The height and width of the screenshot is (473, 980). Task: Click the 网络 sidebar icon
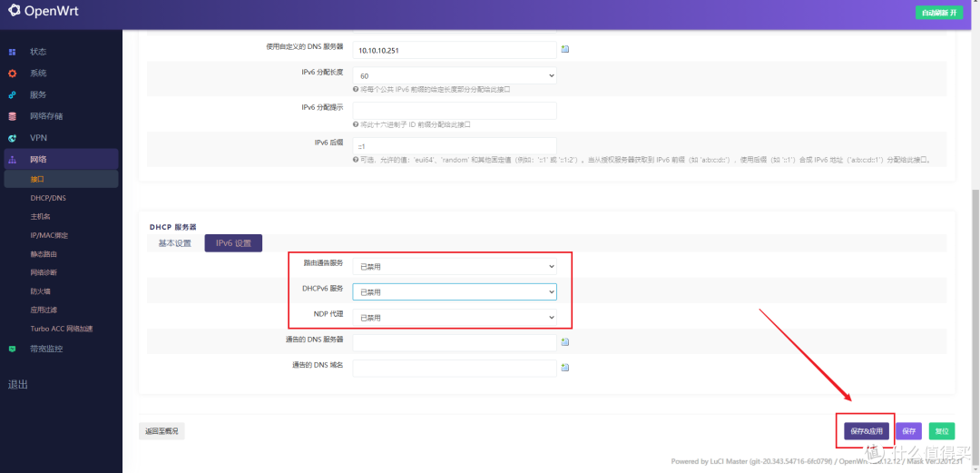[13, 160]
